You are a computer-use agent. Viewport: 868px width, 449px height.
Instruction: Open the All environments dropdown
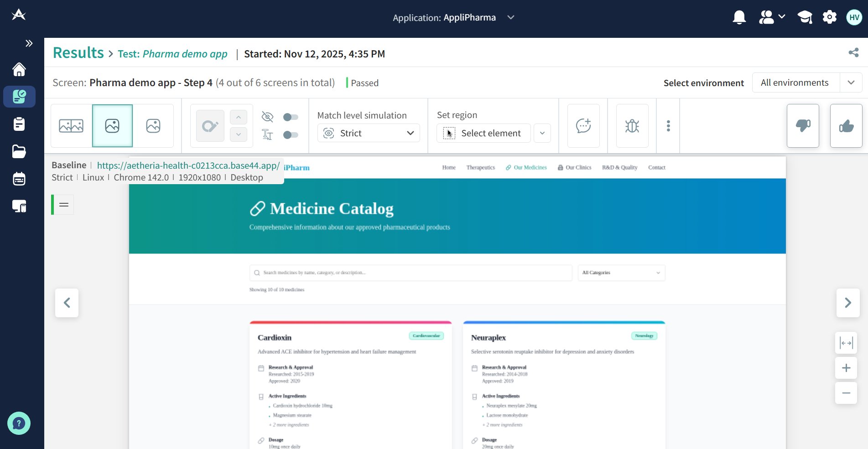[806, 83]
